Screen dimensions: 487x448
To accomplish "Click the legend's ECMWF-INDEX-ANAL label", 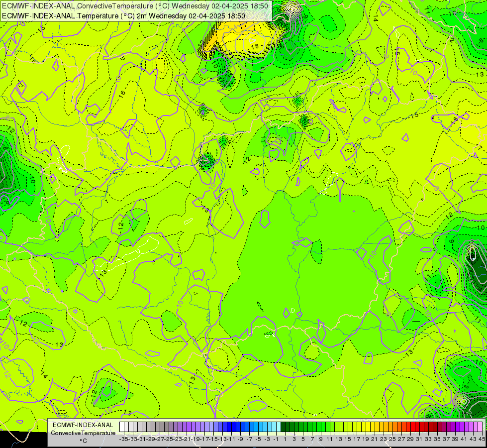I will click(83, 425).
